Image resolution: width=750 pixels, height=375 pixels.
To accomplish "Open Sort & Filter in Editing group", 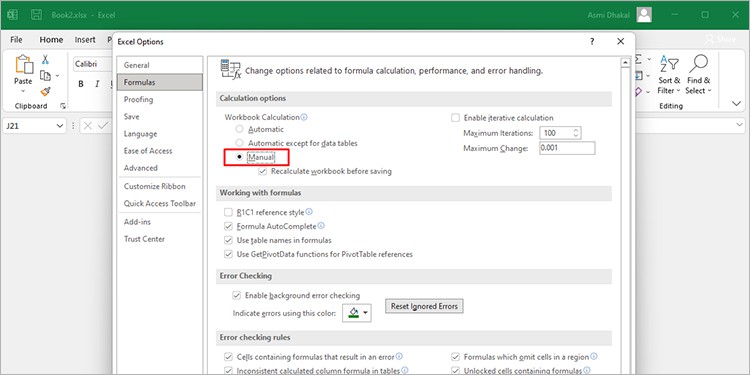I will 669,75.
